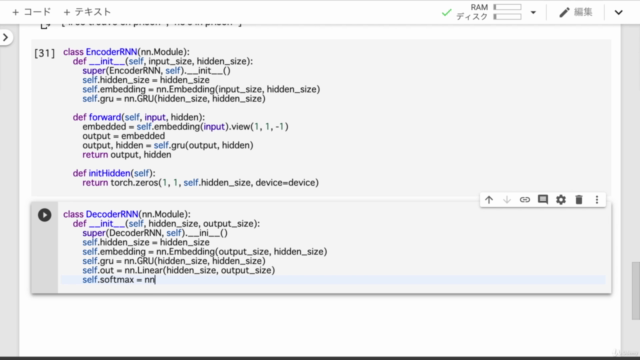Click the return torch.zeros line
Image resolution: width=640 pixels, height=360 pixels.
pos(200,182)
